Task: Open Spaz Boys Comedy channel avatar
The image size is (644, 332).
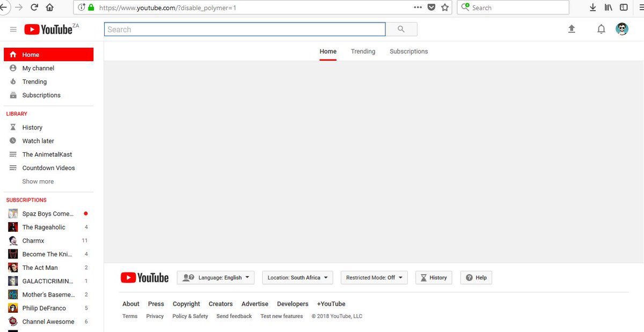Action: click(x=13, y=213)
